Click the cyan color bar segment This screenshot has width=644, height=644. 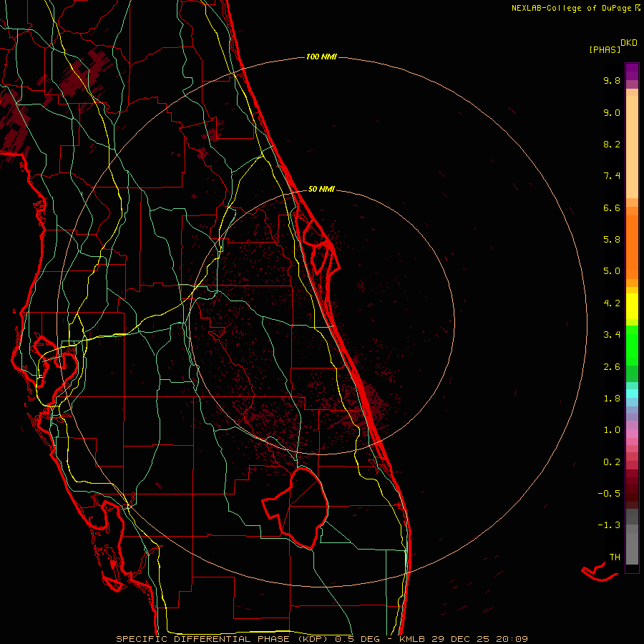(x=632, y=393)
